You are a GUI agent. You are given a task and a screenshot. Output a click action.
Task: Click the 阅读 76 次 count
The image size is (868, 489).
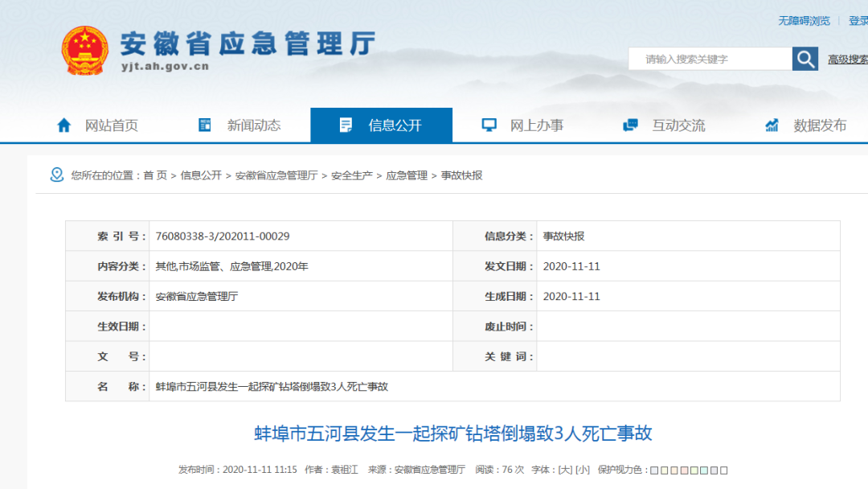pos(499,470)
